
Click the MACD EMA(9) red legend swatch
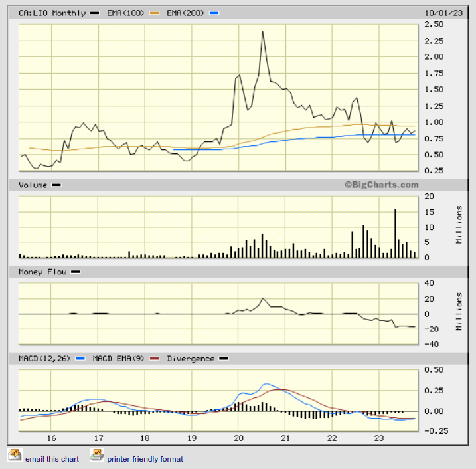coord(155,359)
